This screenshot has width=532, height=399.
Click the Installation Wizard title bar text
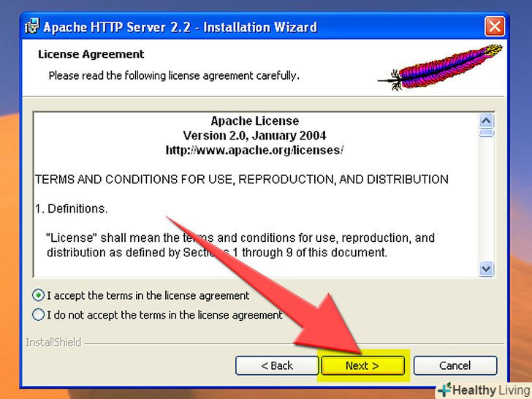[x=180, y=27]
